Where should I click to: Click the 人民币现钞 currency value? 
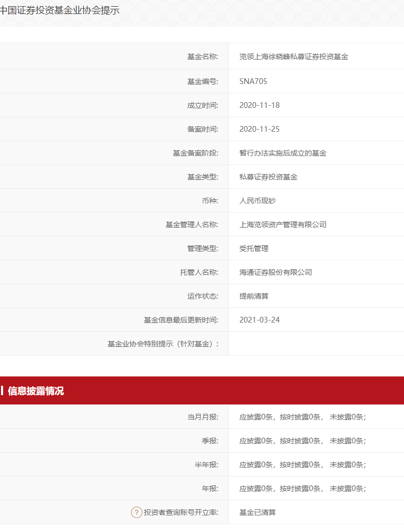pyautogui.click(x=261, y=201)
